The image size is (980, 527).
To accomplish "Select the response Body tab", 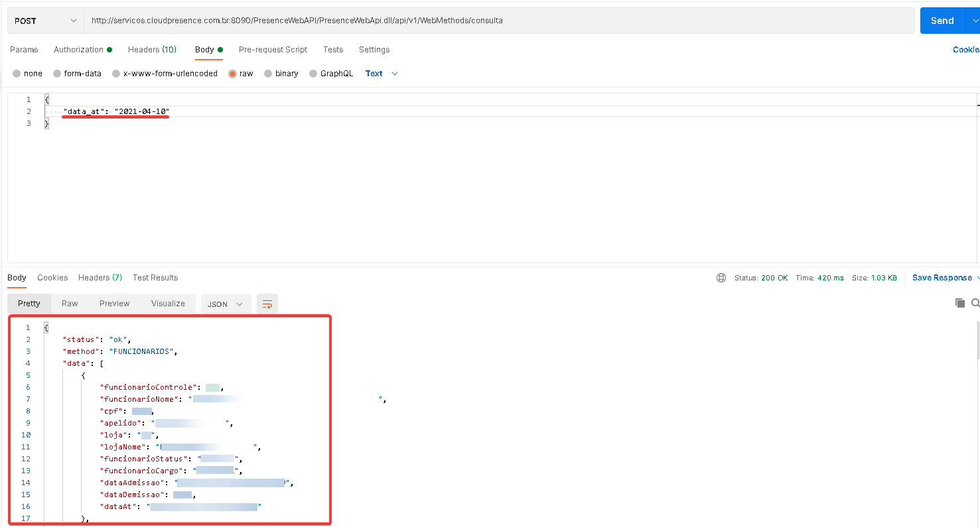I will pyautogui.click(x=17, y=278).
